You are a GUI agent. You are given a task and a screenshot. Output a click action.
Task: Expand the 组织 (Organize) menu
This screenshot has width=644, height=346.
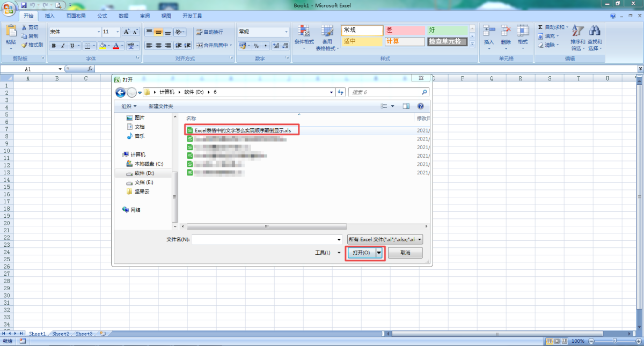click(x=129, y=106)
